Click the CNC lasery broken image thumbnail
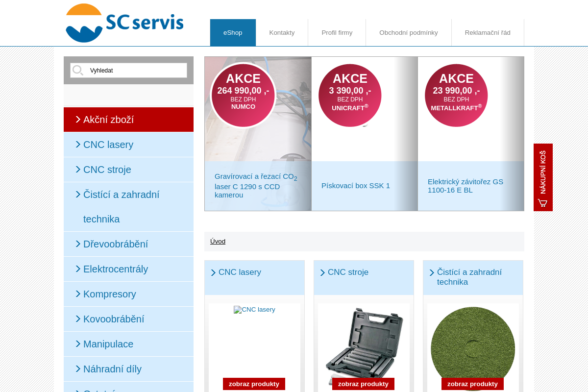The width and height of the screenshot is (588, 392). pyautogui.click(x=254, y=310)
